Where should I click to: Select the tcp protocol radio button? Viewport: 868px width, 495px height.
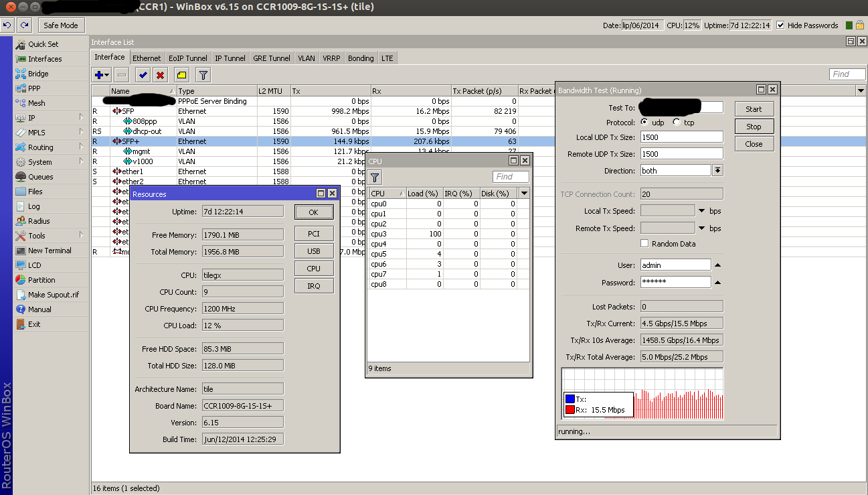click(677, 123)
